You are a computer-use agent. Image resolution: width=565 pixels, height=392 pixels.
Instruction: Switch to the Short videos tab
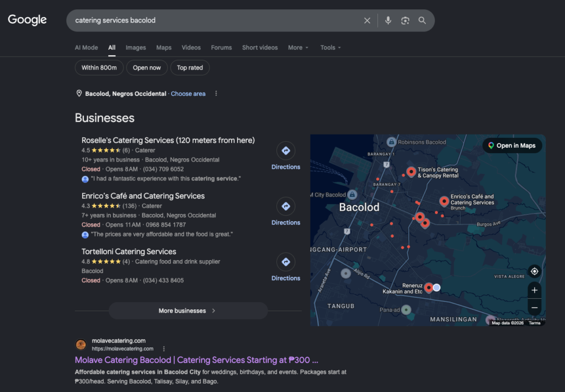pyautogui.click(x=260, y=47)
